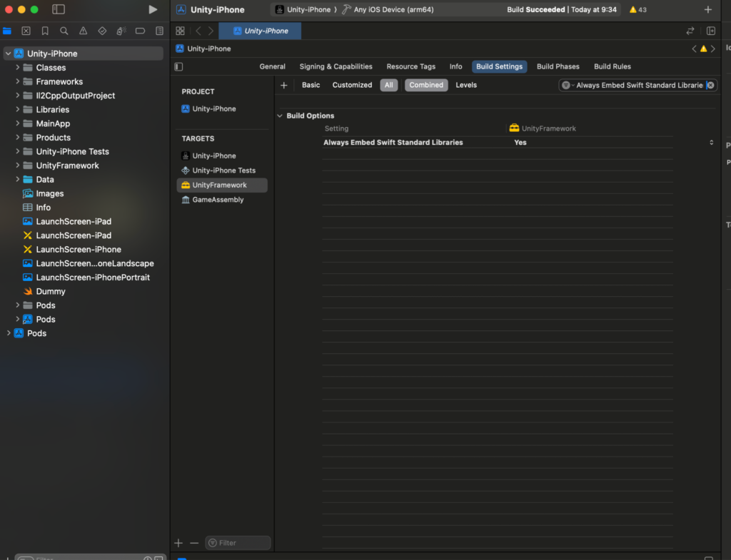Open the Always Embed Swift value dropdown

(x=710, y=143)
